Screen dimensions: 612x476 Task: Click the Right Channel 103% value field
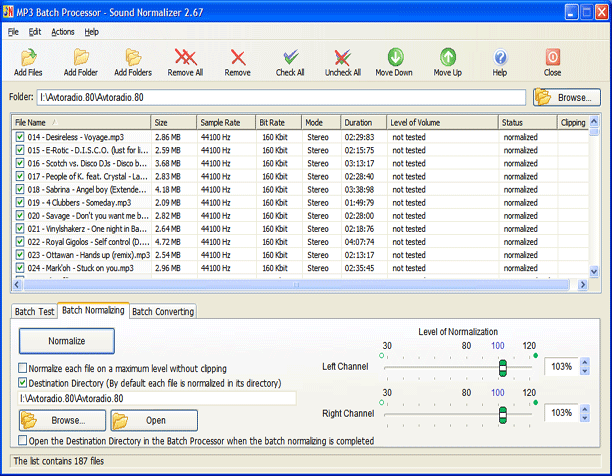pos(561,413)
